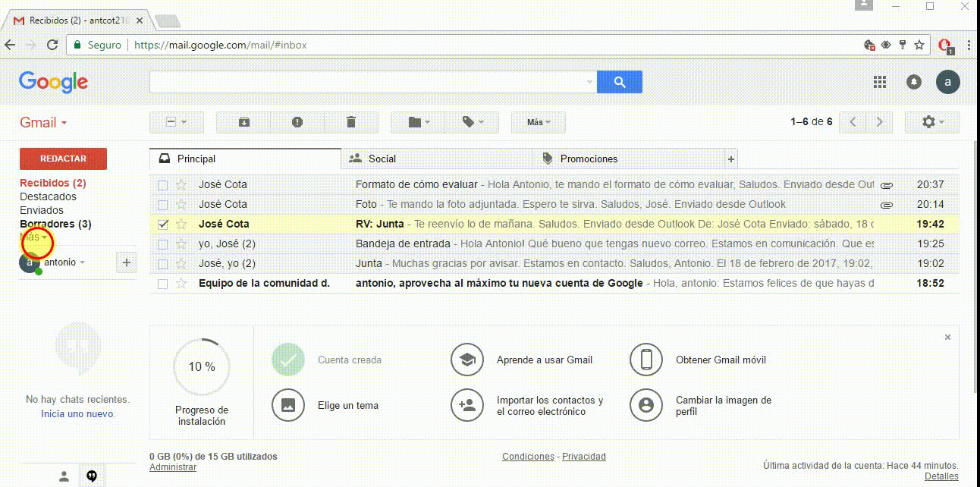Open the Google apps grid
Image resolution: width=980 pixels, height=487 pixels.
coord(880,82)
